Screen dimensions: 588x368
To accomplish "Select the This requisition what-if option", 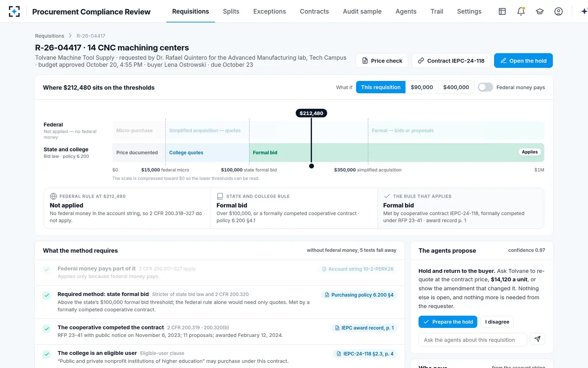I will [381, 87].
